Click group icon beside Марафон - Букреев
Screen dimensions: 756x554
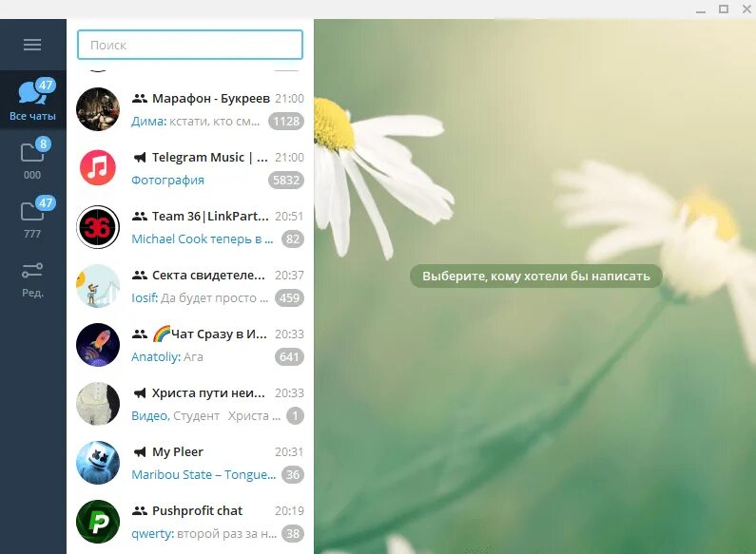point(140,98)
